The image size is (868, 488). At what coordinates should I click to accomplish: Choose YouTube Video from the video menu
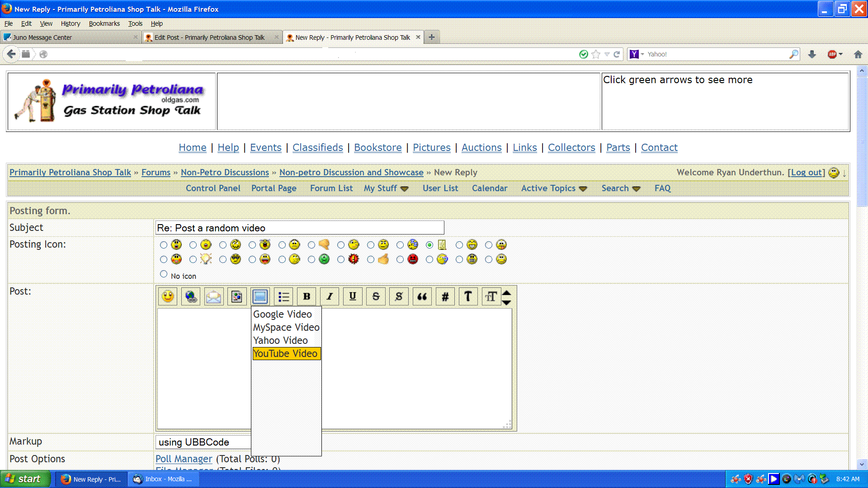pos(287,354)
